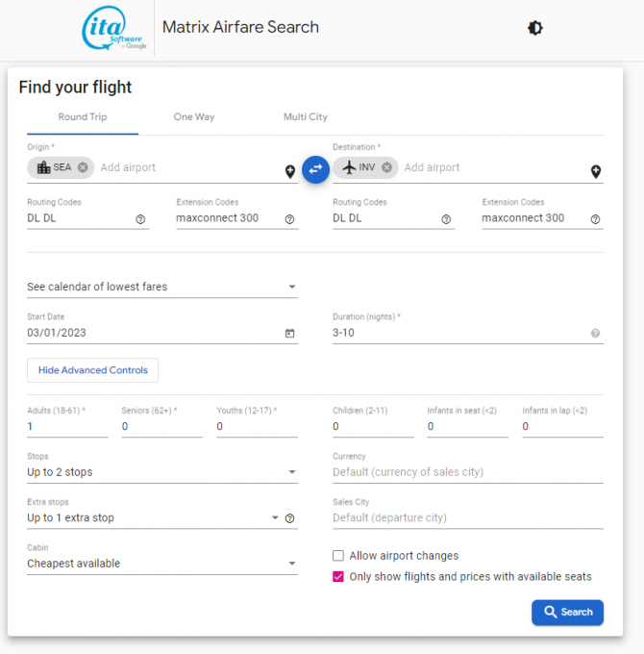Switch to the Multi City tab
Screen dimensions: 644x654
pyautogui.click(x=305, y=117)
